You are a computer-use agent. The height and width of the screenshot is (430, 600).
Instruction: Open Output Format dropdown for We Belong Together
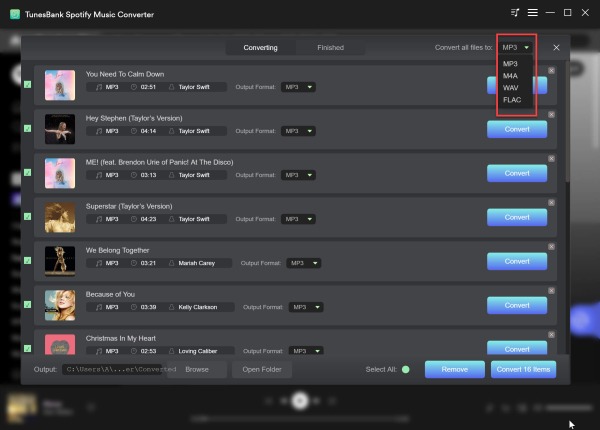pyautogui.click(x=303, y=263)
